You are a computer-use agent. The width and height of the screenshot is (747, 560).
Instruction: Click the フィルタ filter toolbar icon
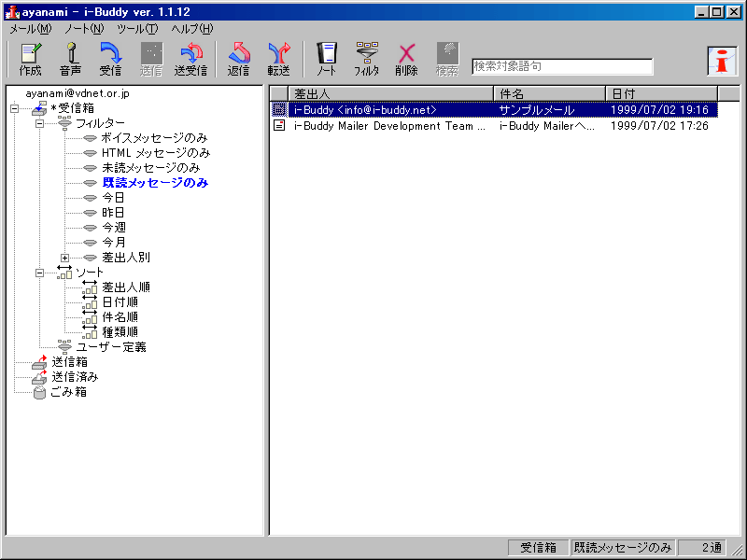(367, 59)
